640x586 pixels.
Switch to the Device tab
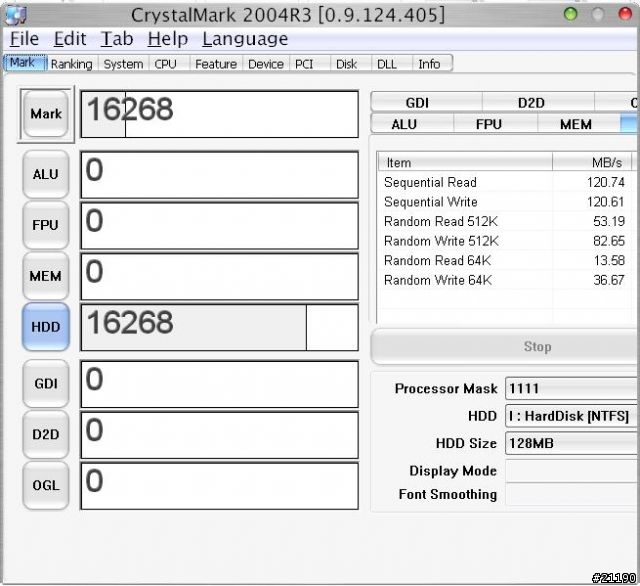click(266, 64)
